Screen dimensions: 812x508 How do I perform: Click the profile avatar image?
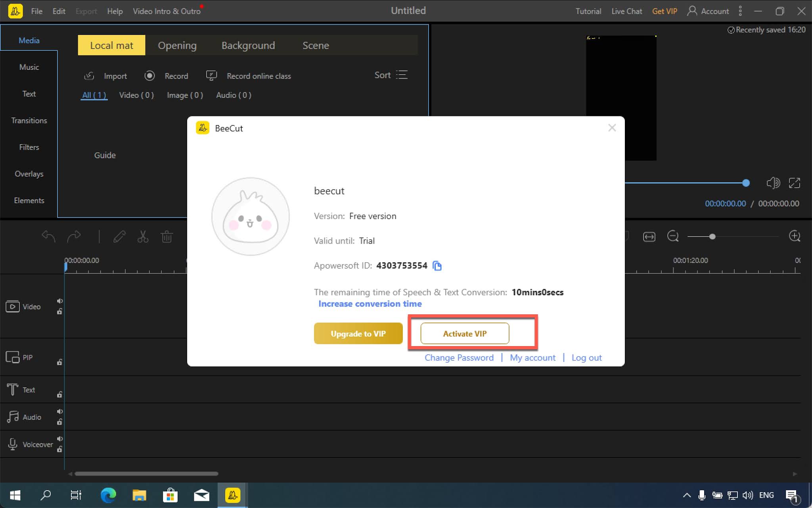(x=250, y=216)
